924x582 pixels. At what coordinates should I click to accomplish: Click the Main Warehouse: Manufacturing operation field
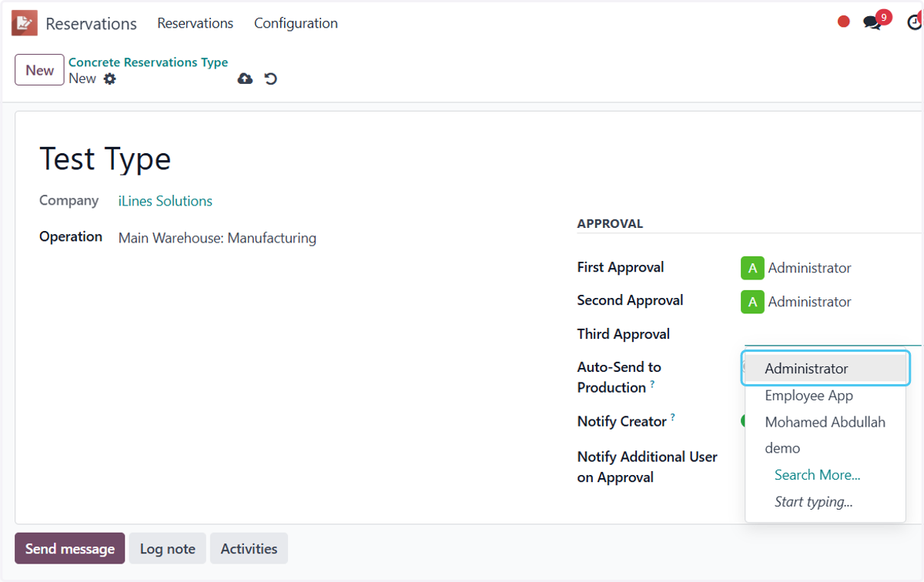(217, 239)
